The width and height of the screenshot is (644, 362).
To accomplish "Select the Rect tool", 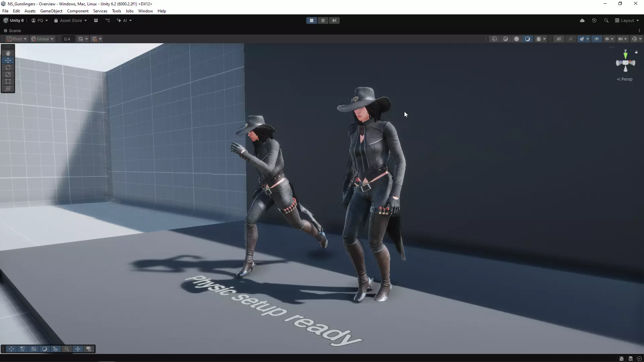I will (x=8, y=81).
